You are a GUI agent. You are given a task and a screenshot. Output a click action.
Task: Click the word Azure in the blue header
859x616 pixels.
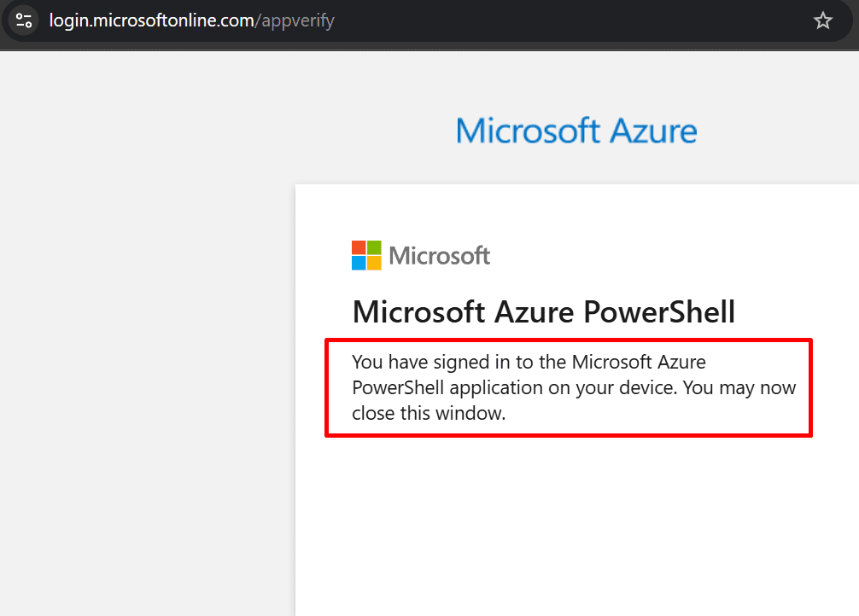[x=653, y=131]
